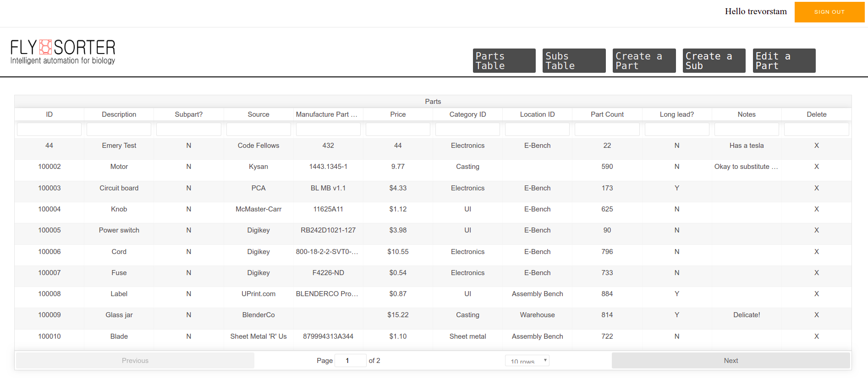Image resolution: width=868 pixels, height=379 pixels.
Task: Click the Description filter input field
Action: tap(119, 130)
